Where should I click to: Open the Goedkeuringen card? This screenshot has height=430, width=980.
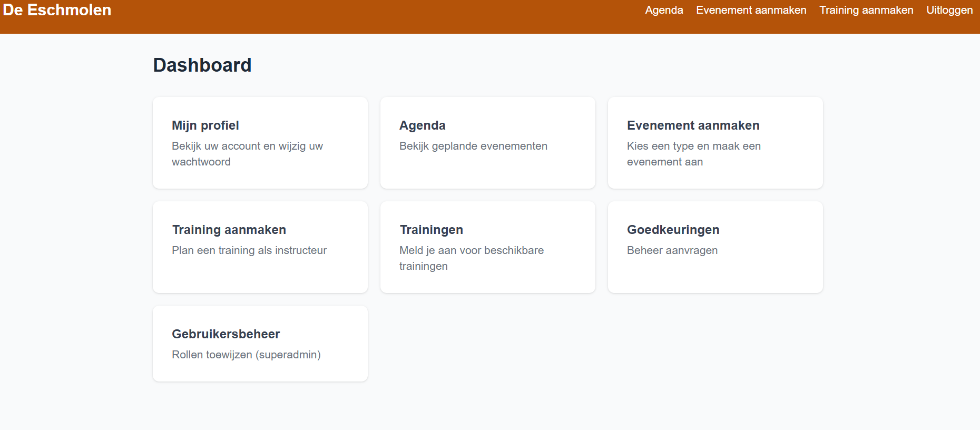point(716,247)
